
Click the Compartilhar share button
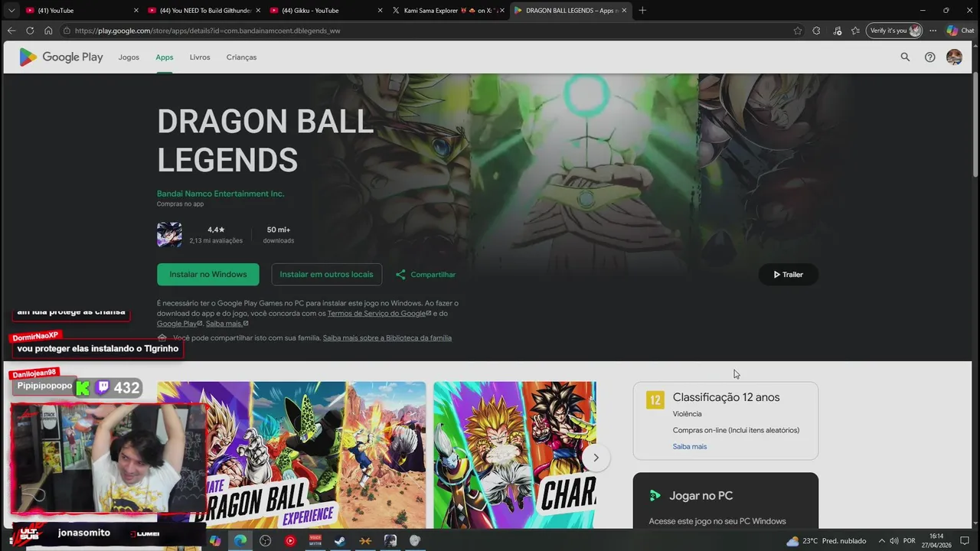pos(426,275)
